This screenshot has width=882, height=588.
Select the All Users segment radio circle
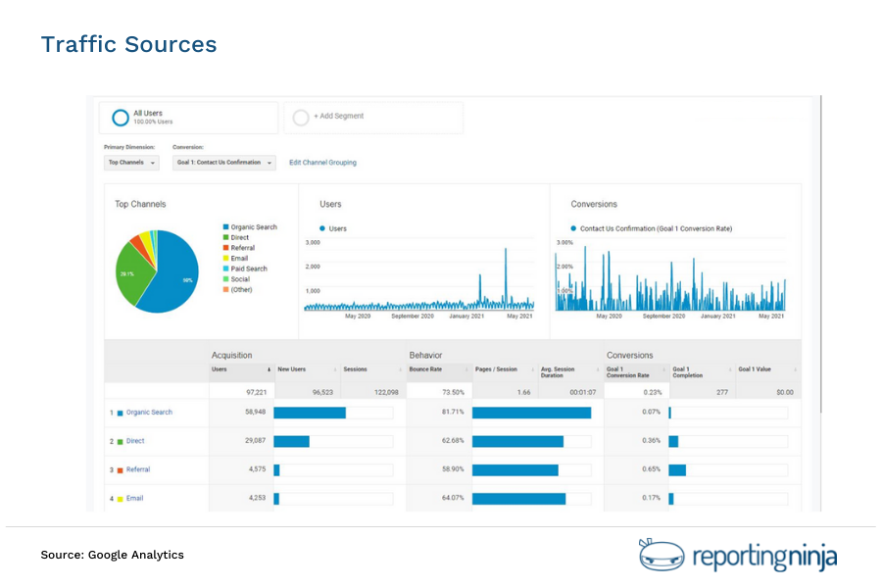click(120, 117)
